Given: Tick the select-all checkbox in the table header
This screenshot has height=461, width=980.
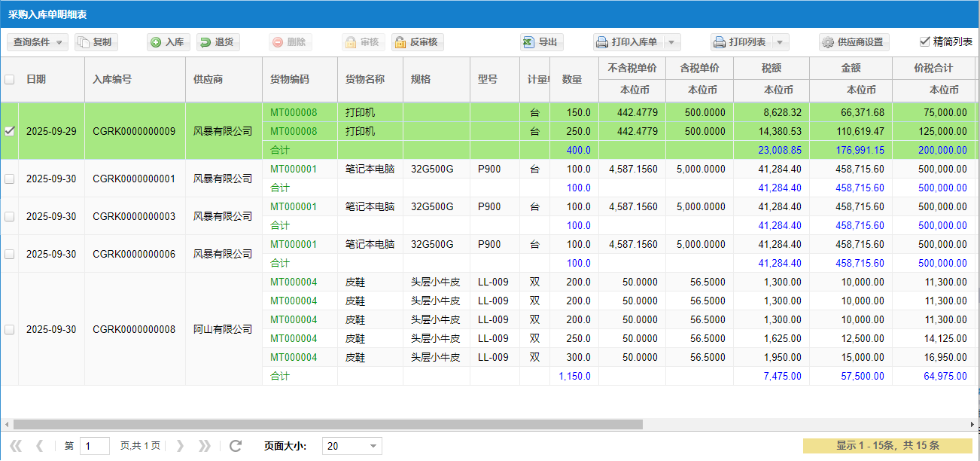Looking at the screenshot, I should [9, 79].
